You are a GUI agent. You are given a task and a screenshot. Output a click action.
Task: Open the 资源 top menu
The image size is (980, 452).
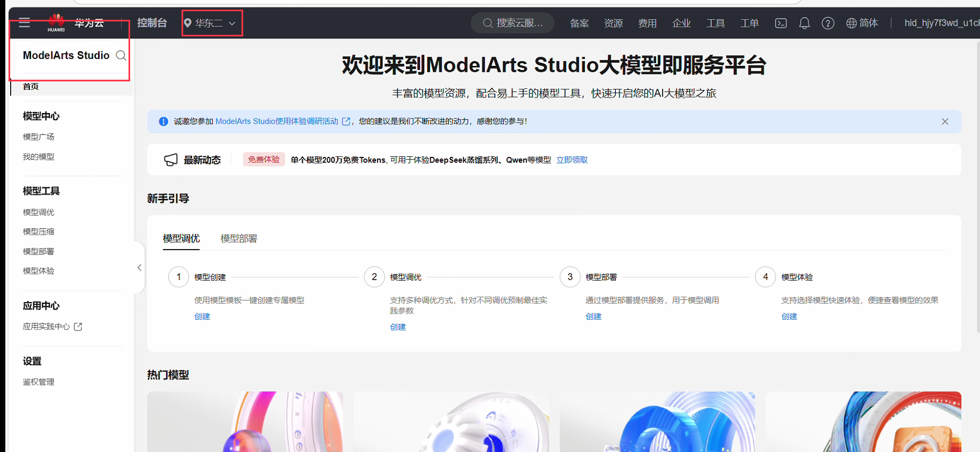point(613,23)
